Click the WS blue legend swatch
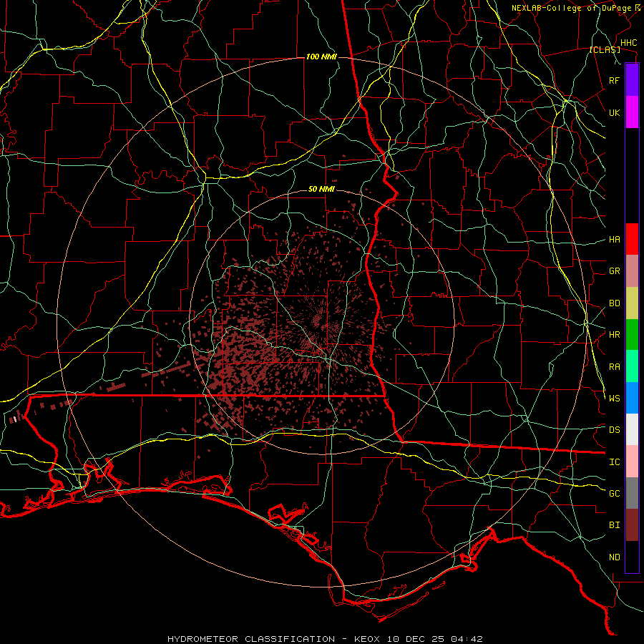 click(x=632, y=398)
